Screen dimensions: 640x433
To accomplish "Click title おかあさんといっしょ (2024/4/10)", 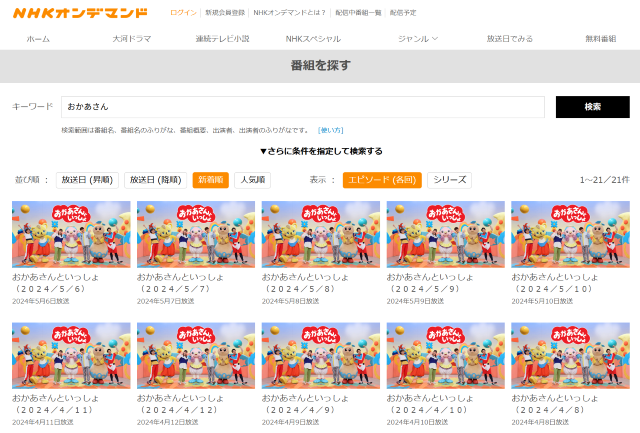I will (430, 404).
